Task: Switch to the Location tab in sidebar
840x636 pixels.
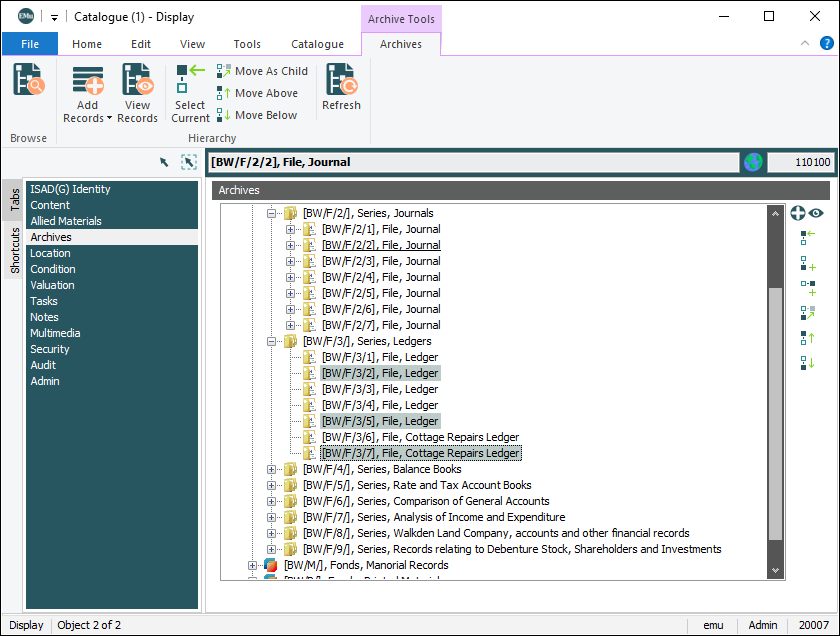Action: (50, 253)
